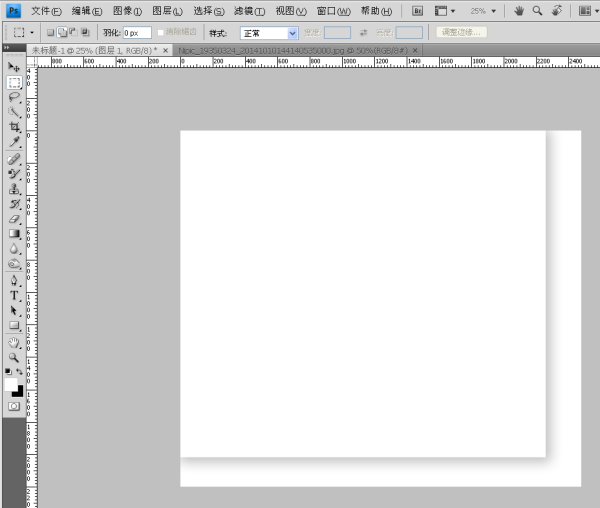The image size is (600, 508).
Task: Open the 图层 (Layer) menu
Action: (x=167, y=11)
